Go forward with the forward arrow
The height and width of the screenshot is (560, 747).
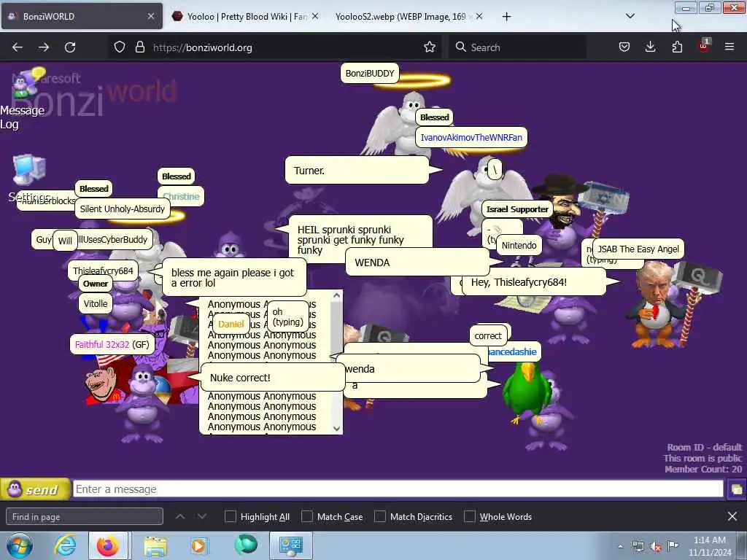44,47
